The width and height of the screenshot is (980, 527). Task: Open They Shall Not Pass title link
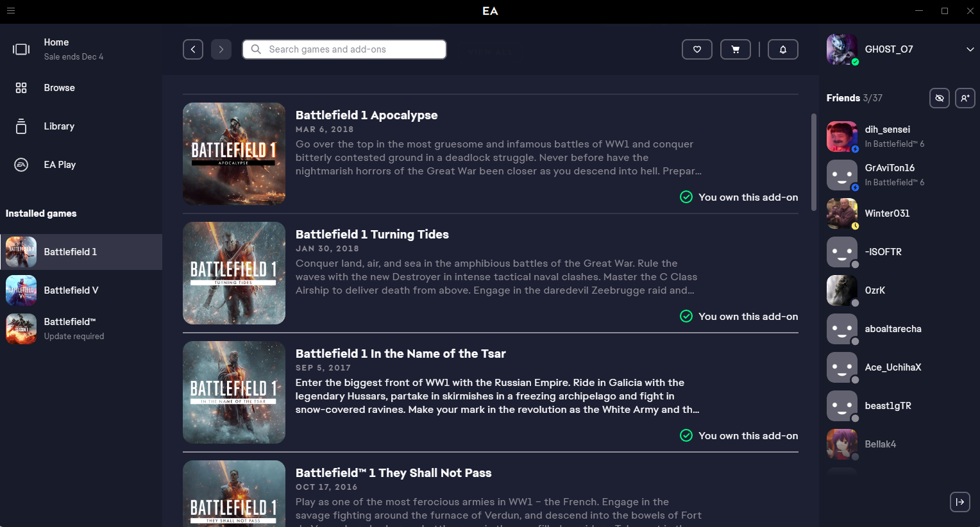click(393, 473)
